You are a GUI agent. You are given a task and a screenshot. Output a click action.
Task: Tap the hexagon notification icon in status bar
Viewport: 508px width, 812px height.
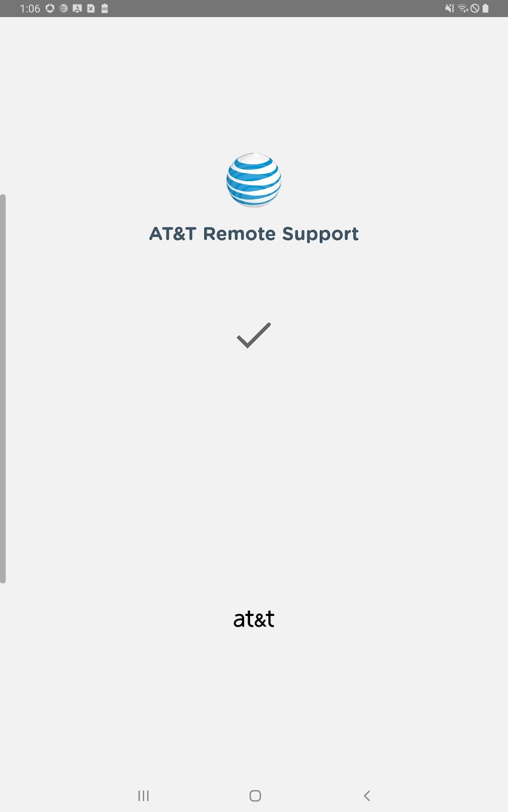[x=50, y=8]
